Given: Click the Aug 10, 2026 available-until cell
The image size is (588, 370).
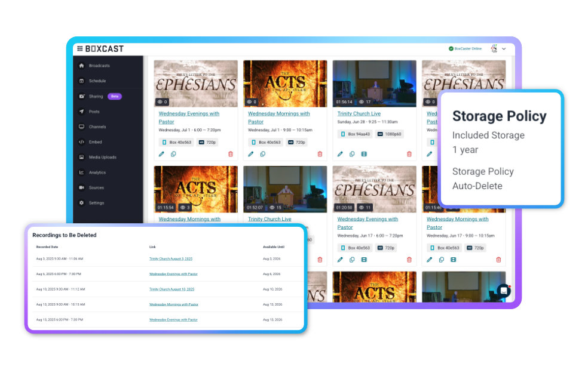Looking at the screenshot, I should 272,289.
